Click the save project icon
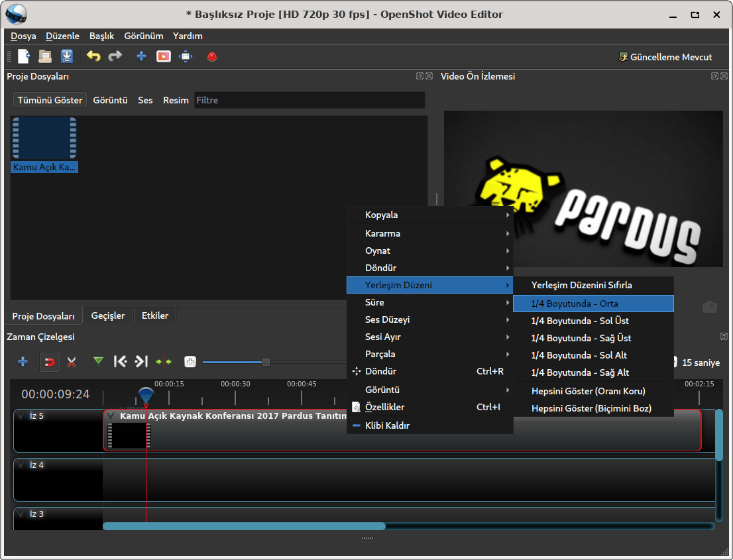The height and width of the screenshot is (560, 733). [x=67, y=56]
